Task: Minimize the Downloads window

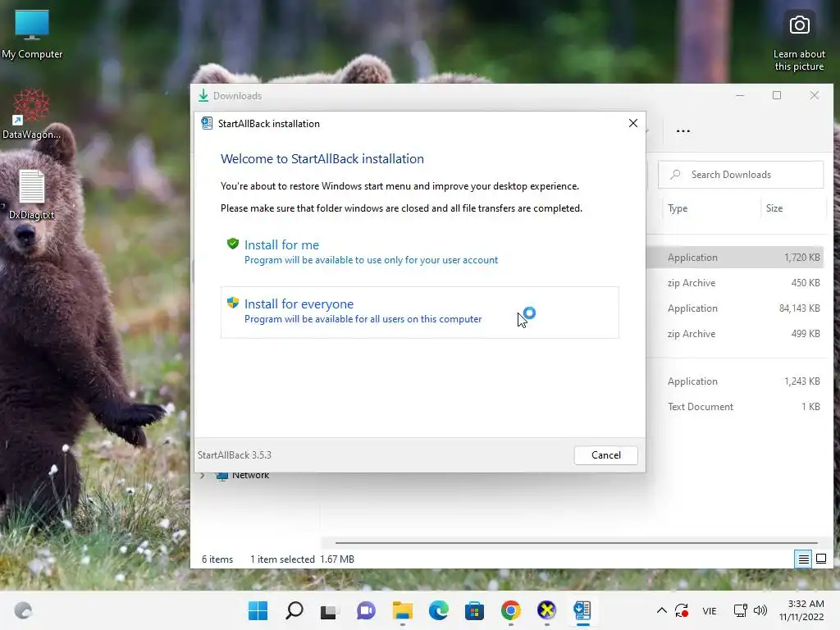Action: click(740, 95)
